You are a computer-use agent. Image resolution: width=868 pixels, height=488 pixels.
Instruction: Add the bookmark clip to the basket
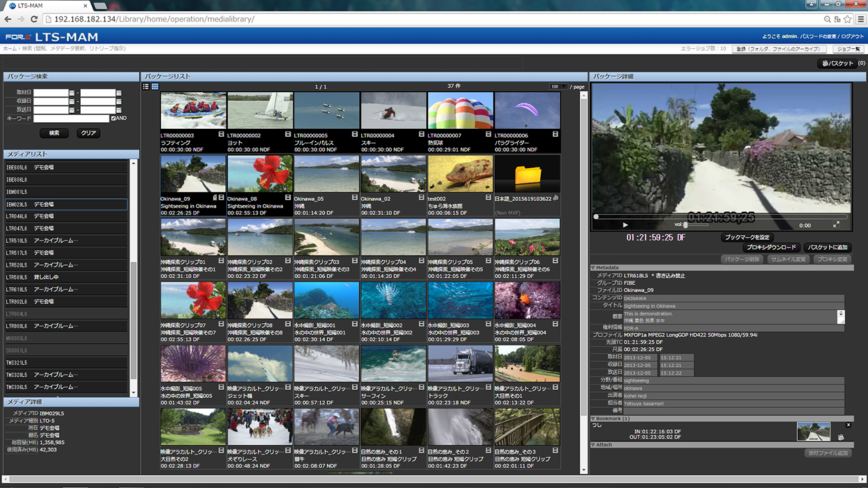(841, 437)
